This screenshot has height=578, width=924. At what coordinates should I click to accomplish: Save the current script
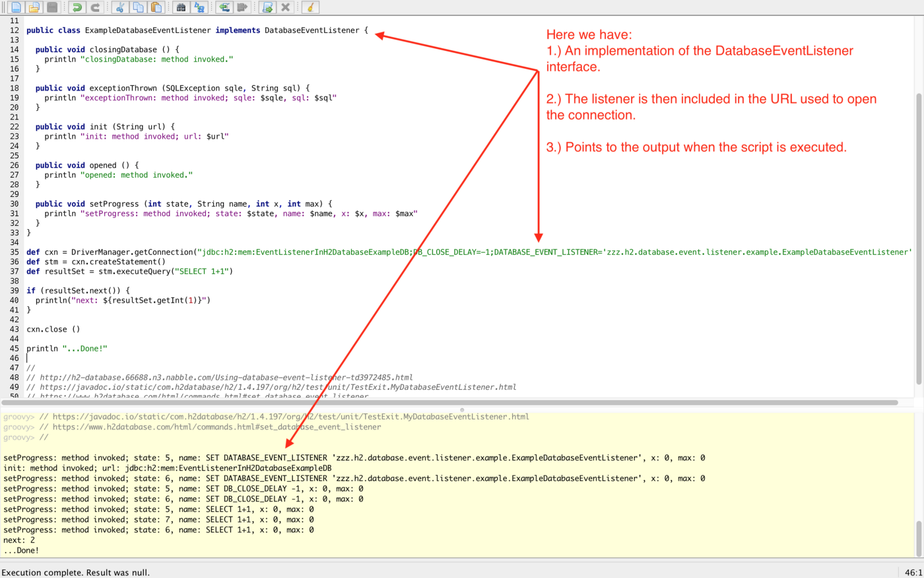[53, 7]
